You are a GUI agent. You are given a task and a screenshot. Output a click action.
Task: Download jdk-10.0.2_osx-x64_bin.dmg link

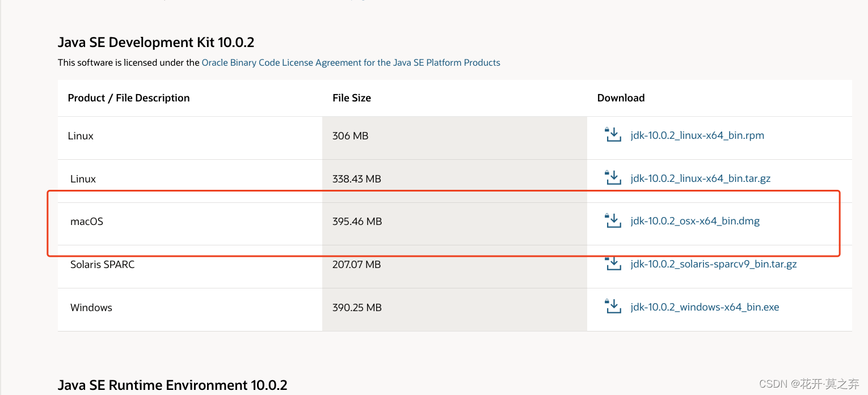click(x=695, y=221)
